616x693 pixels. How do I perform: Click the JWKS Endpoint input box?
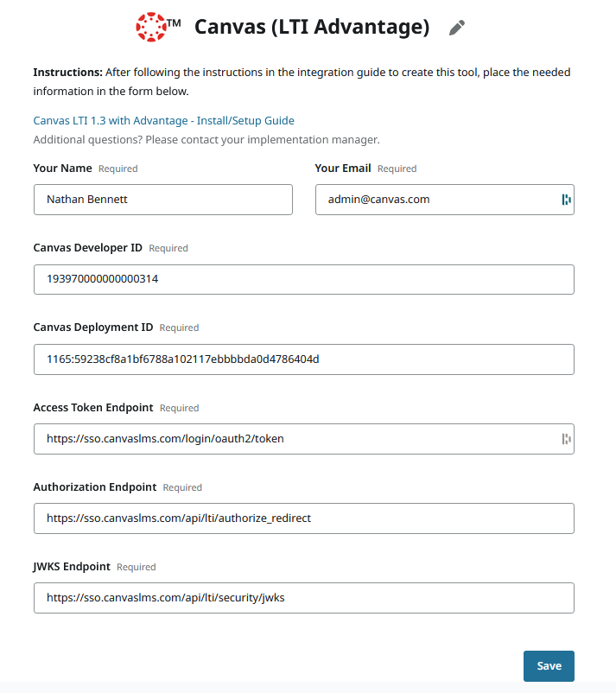pos(304,598)
